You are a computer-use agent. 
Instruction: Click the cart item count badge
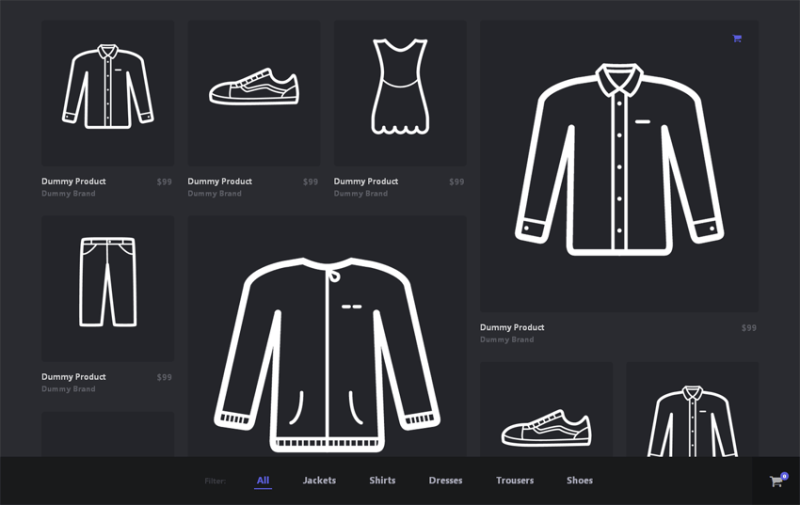[784, 475]
